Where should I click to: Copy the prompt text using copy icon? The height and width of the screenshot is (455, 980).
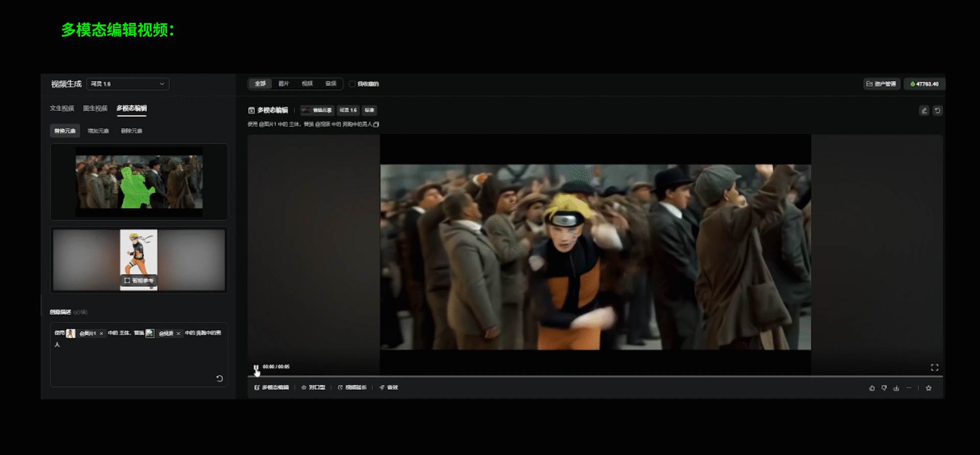pos(376,124)
